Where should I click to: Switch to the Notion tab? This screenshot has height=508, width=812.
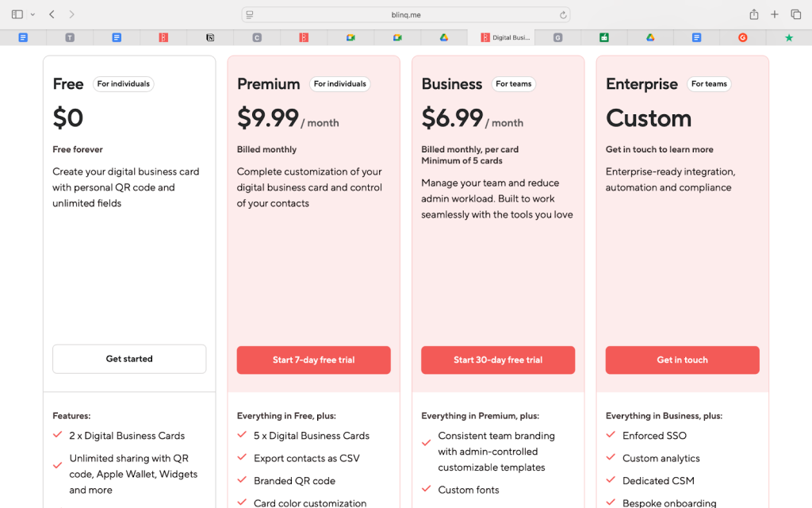tap(210, 37)
